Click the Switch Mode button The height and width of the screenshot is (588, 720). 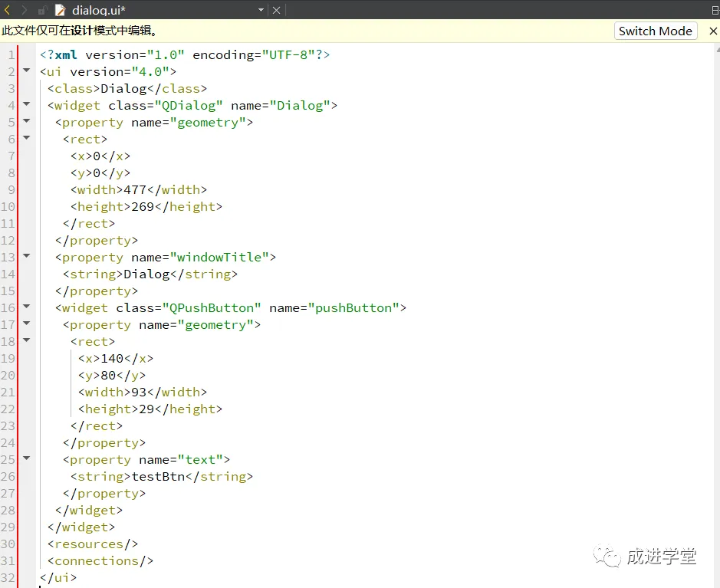[x=656, y=31]
